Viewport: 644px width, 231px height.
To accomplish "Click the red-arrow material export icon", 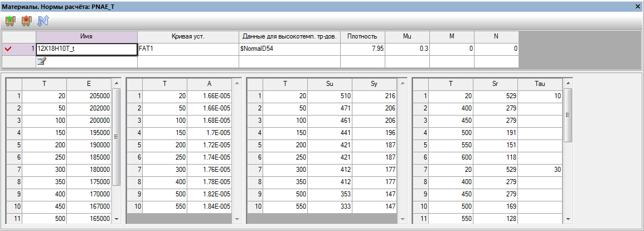I will (26, 21).
